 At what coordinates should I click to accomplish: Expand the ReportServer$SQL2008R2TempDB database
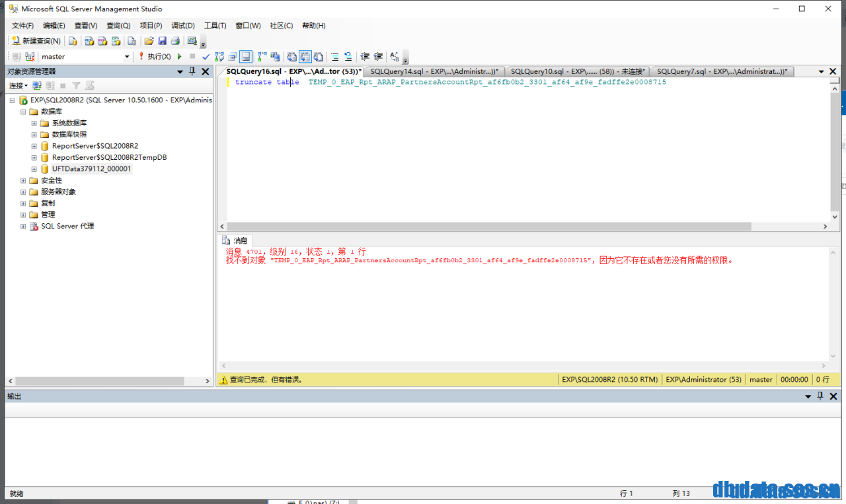click(x=34, y=157)
